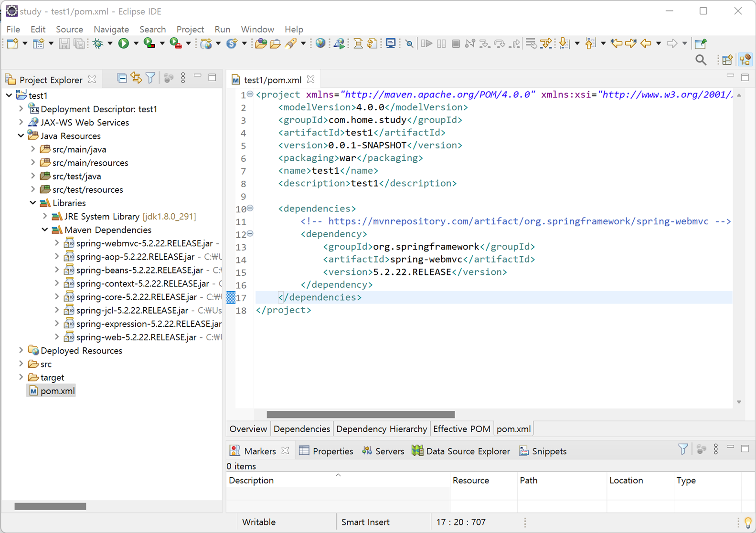Select spring-core-5.2.22.RELEASE.jar in the tree
The width and height of the screenshot is (756, 533).
tap(137, 297)
